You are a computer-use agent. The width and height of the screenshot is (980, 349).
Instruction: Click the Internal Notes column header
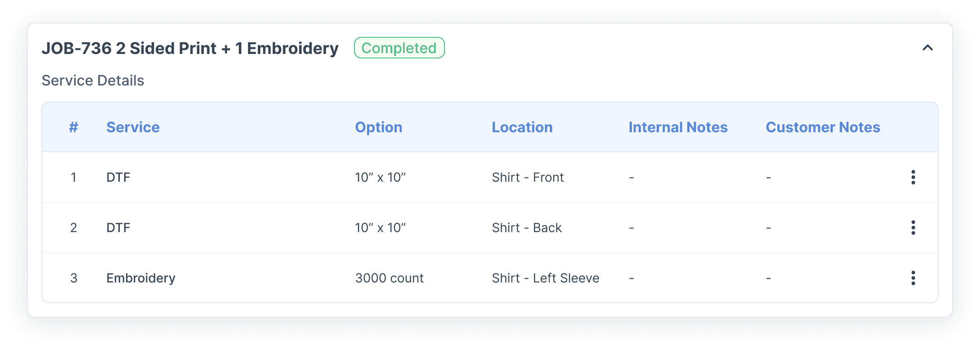tap(678, 127)
